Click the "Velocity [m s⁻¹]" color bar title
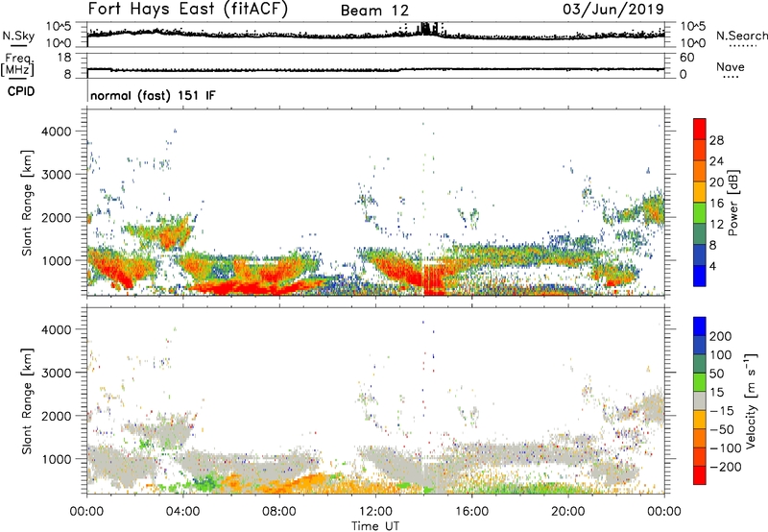 pos(751,400)
